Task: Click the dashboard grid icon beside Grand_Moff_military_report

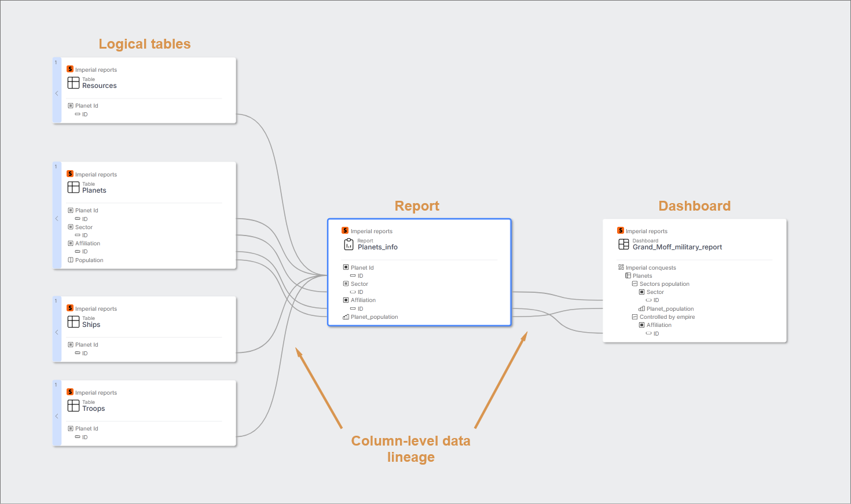Action: (623, 244)
